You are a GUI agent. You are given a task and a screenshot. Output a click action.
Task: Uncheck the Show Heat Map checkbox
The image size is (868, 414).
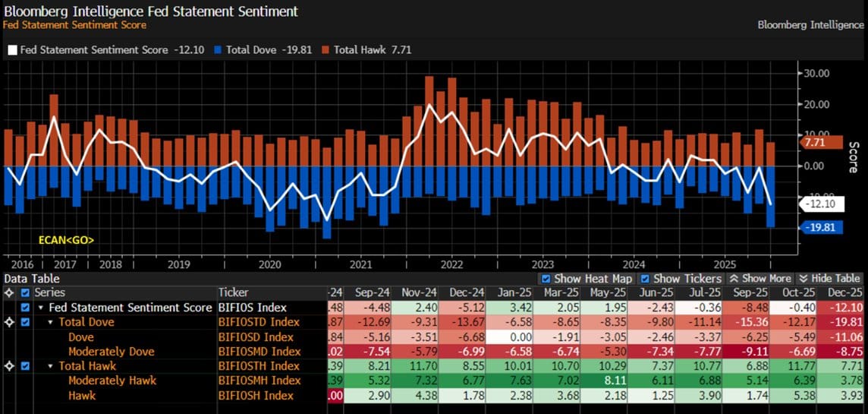click(x=546, y=278)
